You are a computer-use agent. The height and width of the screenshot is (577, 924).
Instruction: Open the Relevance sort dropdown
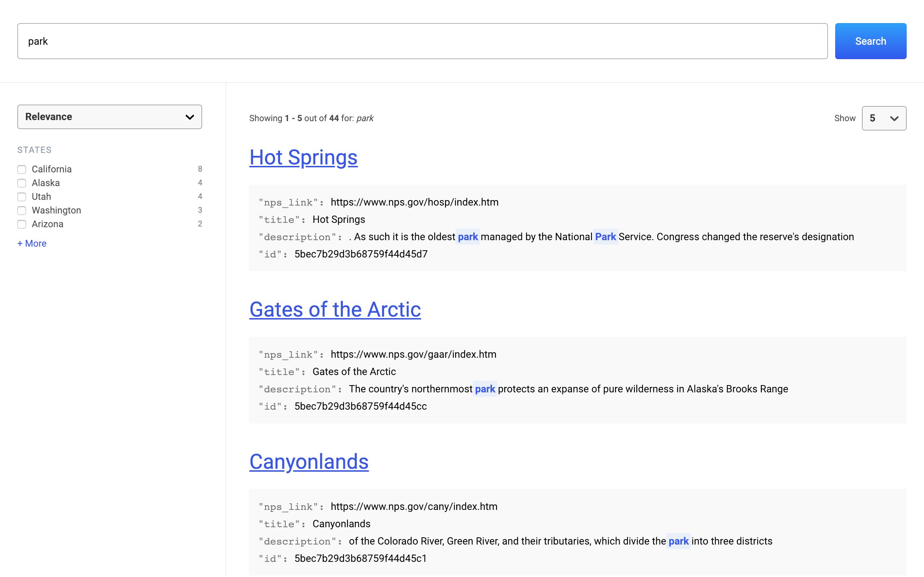click(x=109, y=117)
